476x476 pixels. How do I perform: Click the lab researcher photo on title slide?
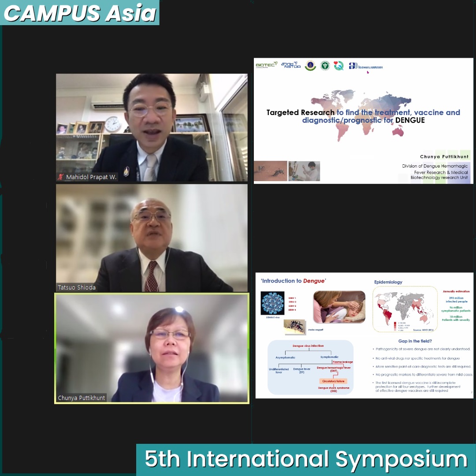pyautogui.click(x=304, y=171)
